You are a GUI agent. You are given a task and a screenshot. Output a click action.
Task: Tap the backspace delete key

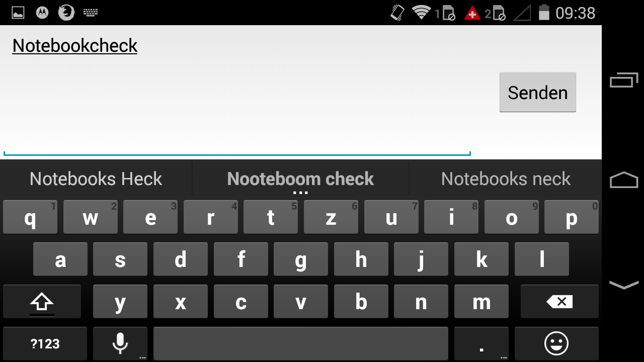(x=559, y=301)
